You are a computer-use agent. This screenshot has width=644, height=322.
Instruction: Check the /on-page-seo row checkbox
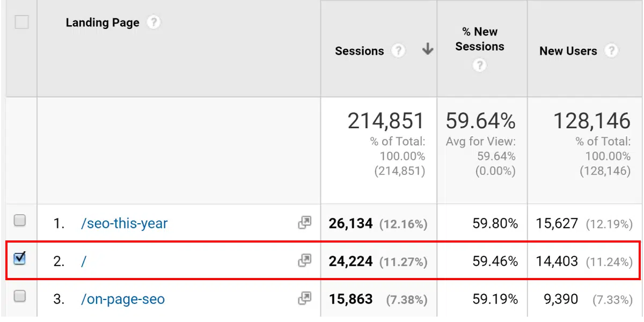point(20,296)
